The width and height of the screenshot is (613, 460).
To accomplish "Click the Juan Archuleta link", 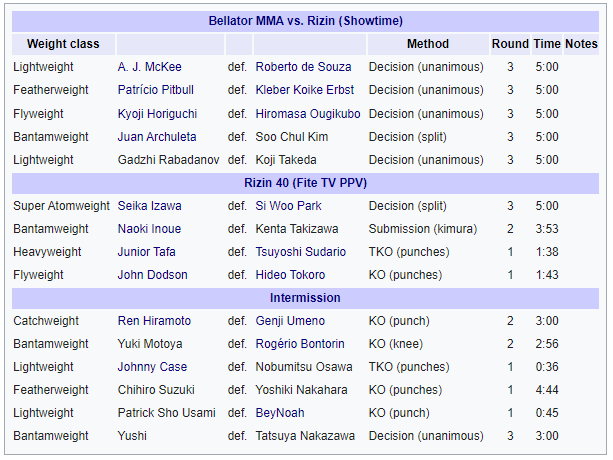I will (157, 137).
